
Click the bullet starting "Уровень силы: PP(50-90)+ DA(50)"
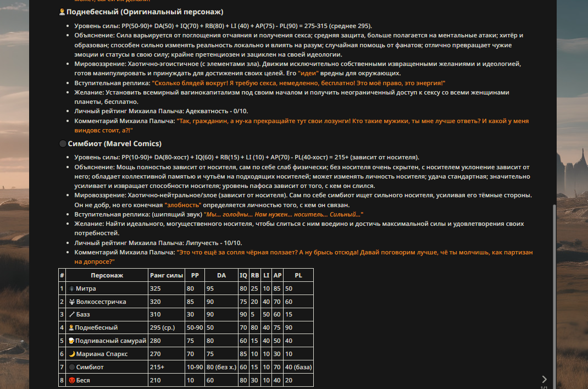pyautogui.click(x=223, y=26)
